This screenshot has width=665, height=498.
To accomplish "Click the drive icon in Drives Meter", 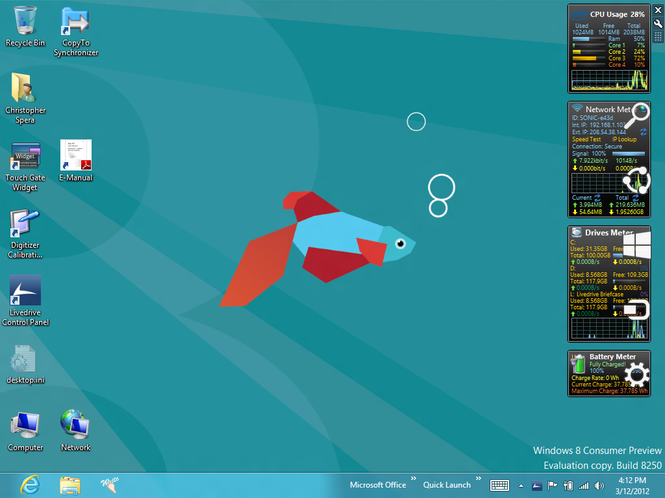I will (x=576, y=232).
